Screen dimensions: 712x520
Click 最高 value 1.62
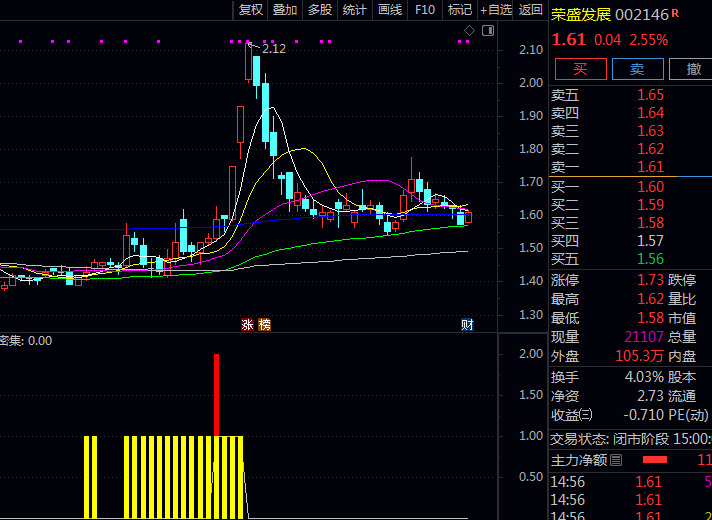650,299
